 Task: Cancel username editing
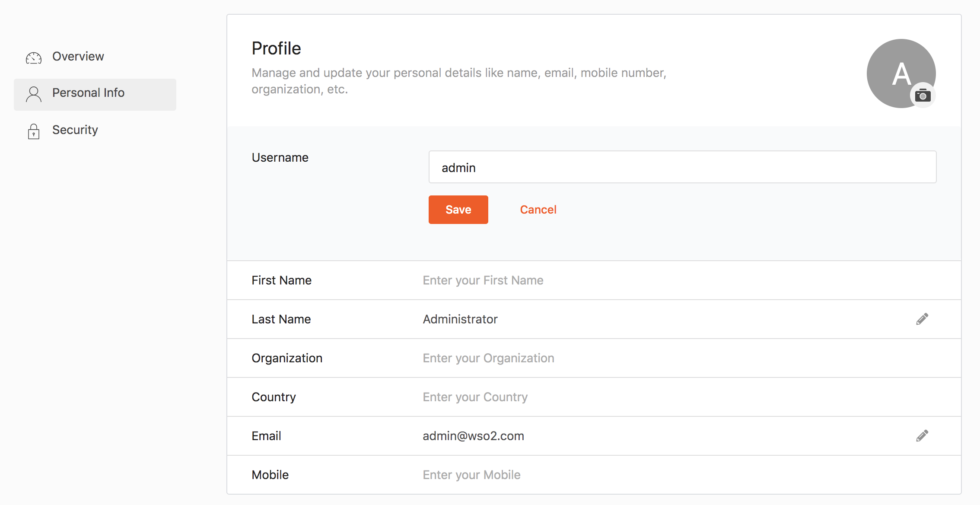click(538, 210)
